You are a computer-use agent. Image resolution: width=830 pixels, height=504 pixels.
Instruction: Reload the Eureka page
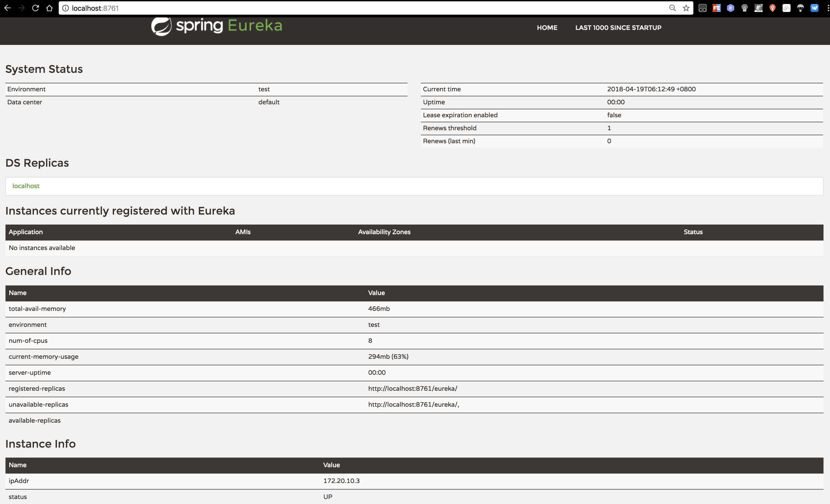tap(35, 8)
